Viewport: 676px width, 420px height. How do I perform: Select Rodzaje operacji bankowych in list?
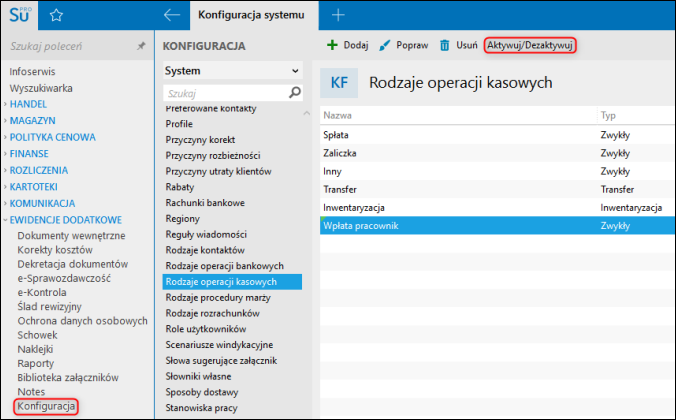(x=225, y=266)
